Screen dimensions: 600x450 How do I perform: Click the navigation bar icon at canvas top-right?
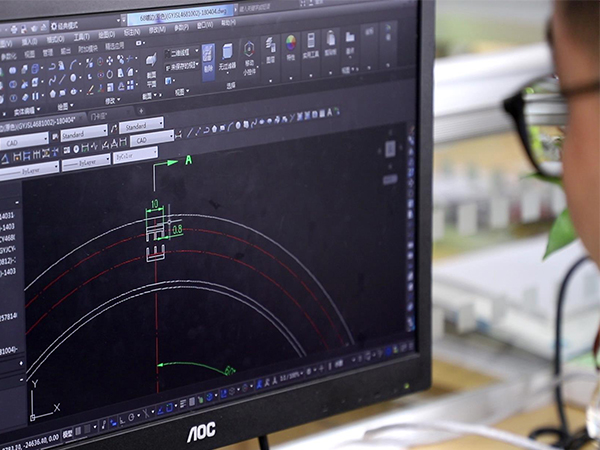point(390,150)
